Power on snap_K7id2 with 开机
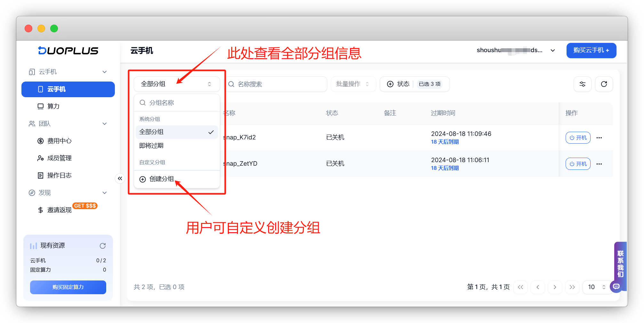The width and height of the screenshot is (644, 323). 578,138
